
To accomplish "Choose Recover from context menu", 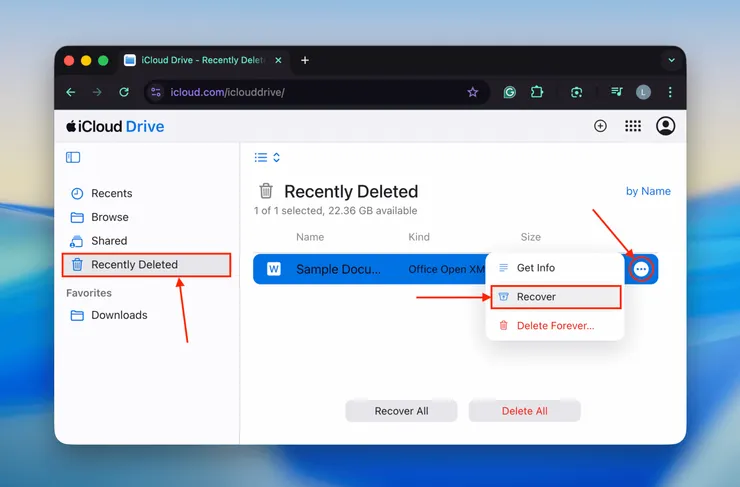I will click(x=555, y=297).
